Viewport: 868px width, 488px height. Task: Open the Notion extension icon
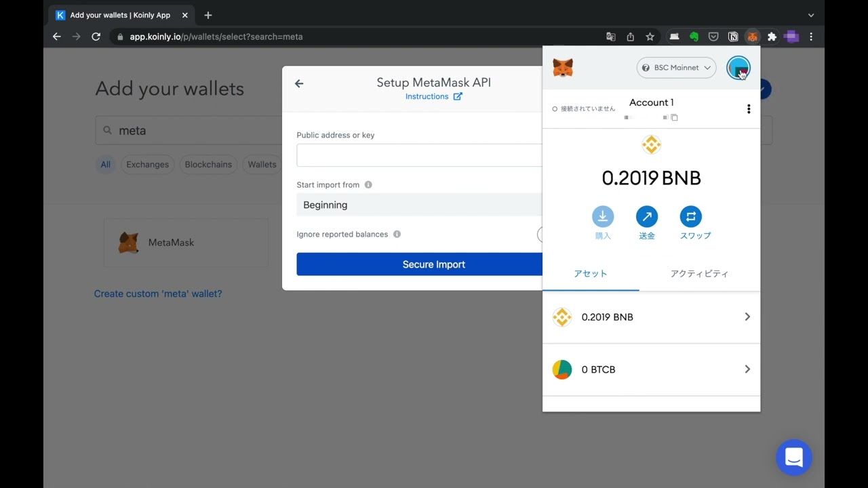[733, 37]
